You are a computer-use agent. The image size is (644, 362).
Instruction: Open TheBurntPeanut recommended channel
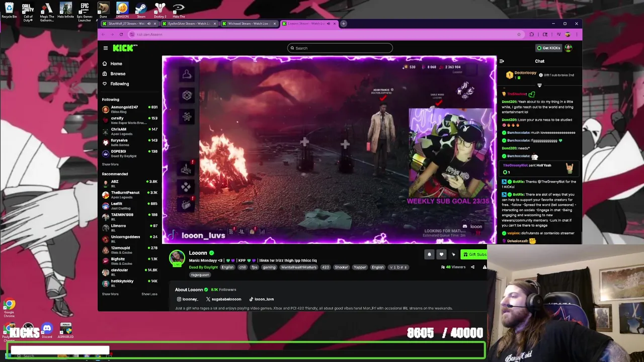tap(130, 195)
